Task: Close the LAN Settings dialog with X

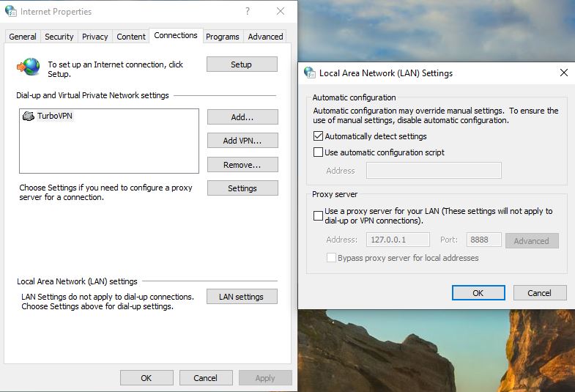Action: tap(564, 73)
